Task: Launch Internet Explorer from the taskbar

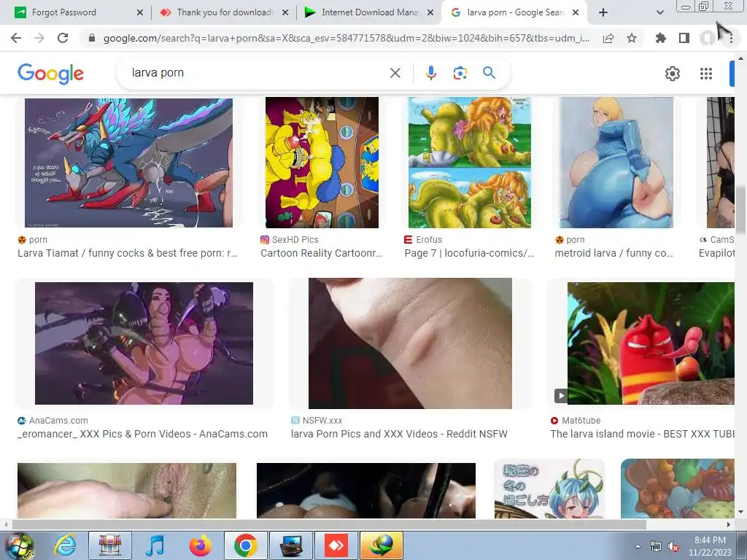Action: coord(65,545)
